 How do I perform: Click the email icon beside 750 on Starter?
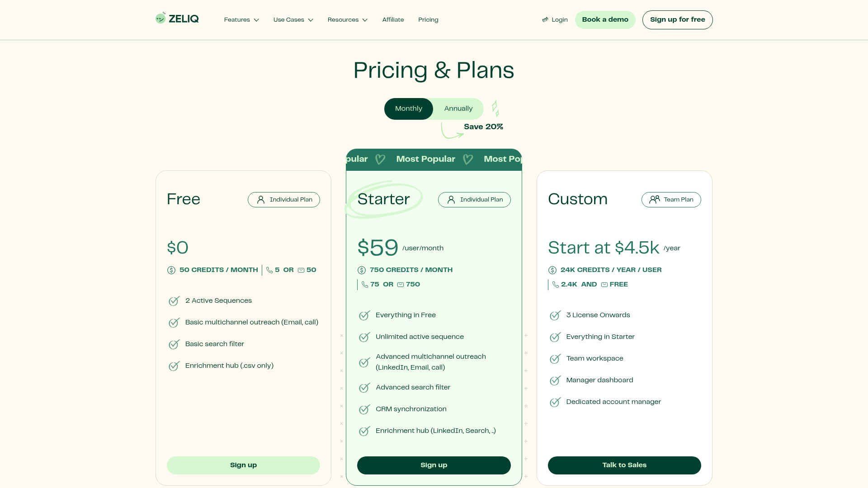(400, 285)
